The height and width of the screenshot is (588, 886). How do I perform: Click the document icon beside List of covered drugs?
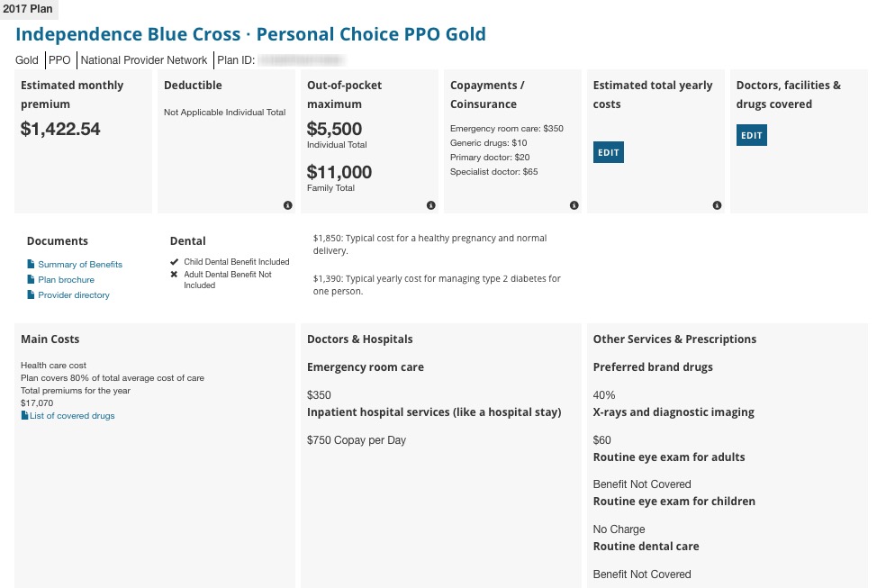pyautogui.click(x=24, y=416)
